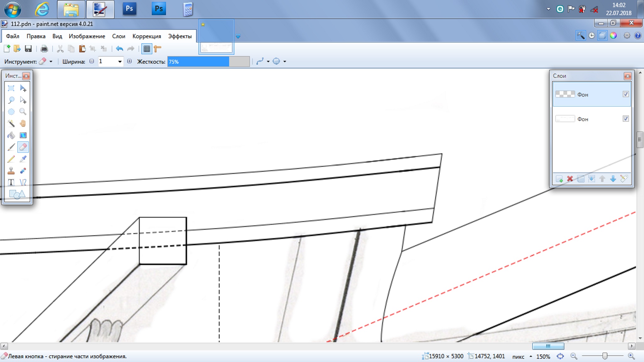Open the Вид menu
Viewport: 644px width, 362px height.
(x=57, y=36)
